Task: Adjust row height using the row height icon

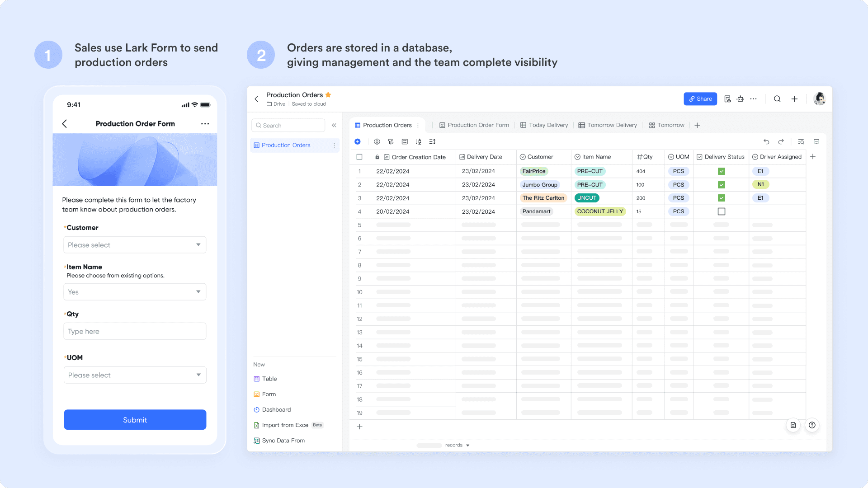Action: [x=432, y=141]
